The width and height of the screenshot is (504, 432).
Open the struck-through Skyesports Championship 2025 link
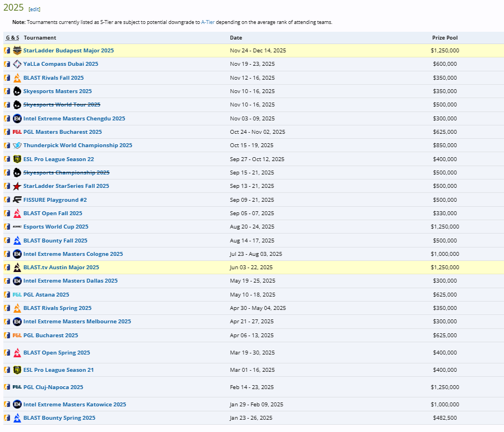pos(66,173)
